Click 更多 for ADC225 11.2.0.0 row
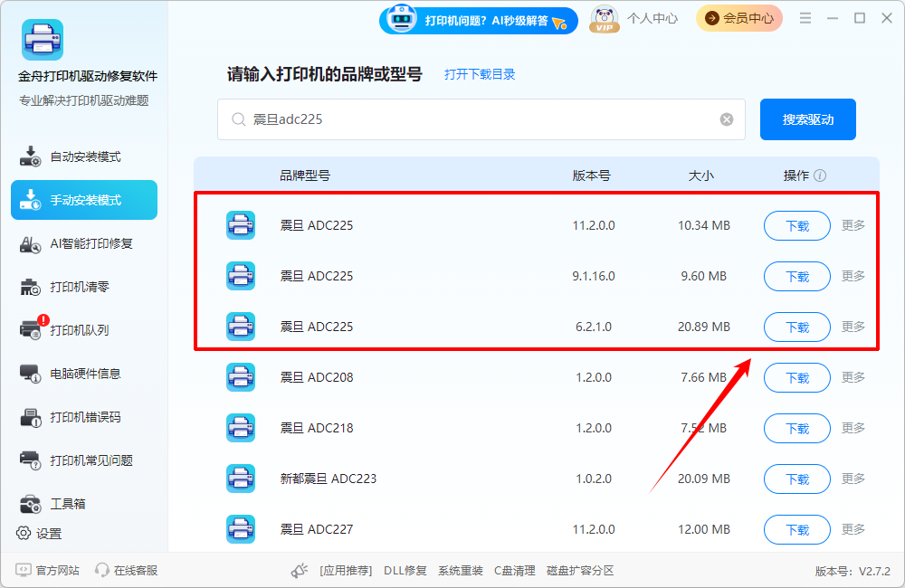 853,225
